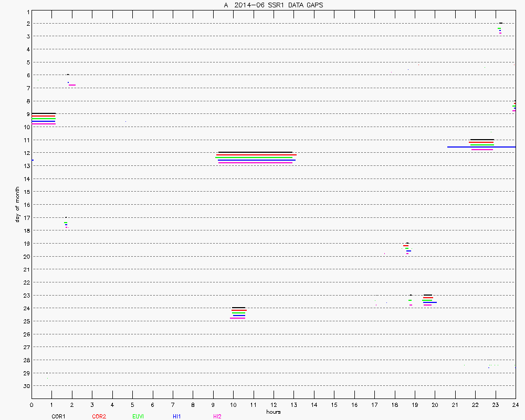Image resolution: width=525 pixels, height=420 pixels.
Task: Select the red COR2 bar on day 9
Action: pyautogui.click(x=43, y=116)
